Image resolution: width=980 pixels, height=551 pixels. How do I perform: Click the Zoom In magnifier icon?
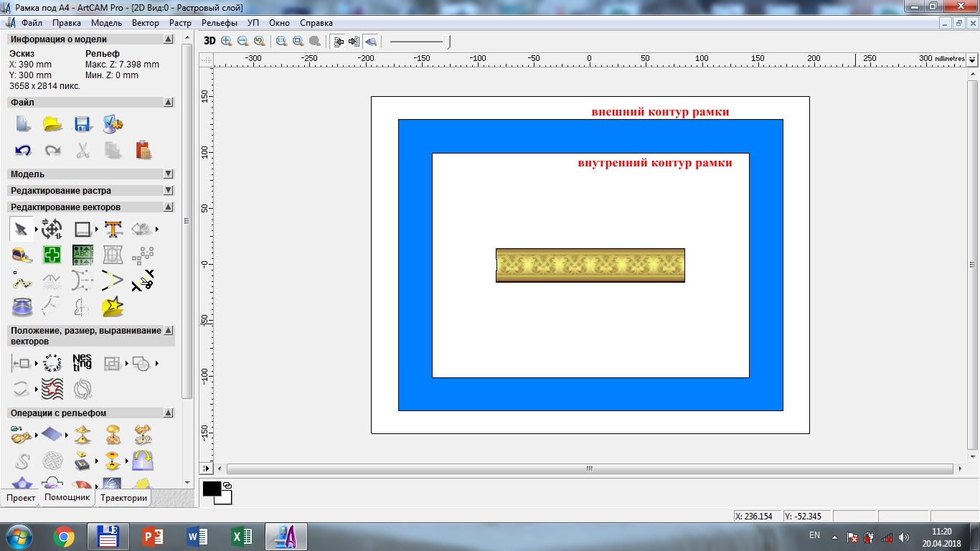click(x=227, y=41)
